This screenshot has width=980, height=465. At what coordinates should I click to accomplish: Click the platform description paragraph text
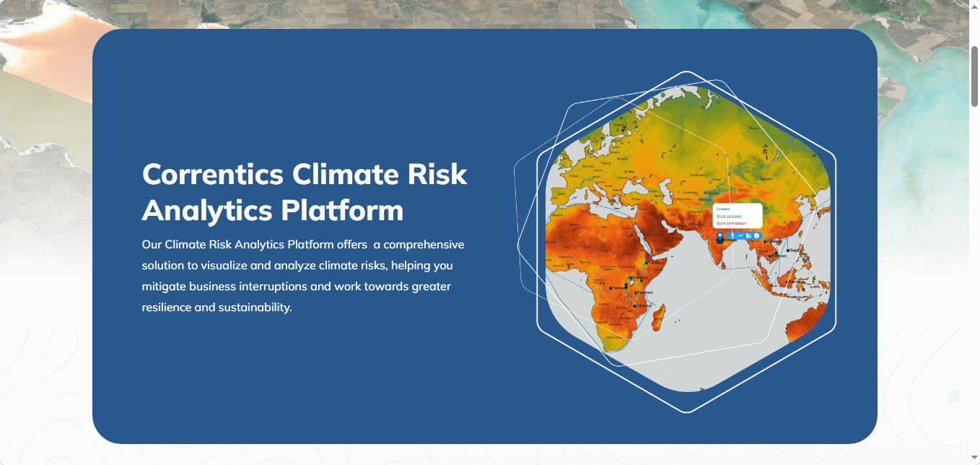(x=303, y=276)
